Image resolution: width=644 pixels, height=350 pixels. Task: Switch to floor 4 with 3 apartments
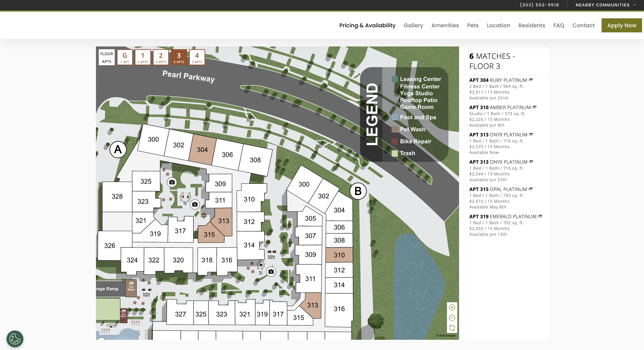click(x=197, y=58)
